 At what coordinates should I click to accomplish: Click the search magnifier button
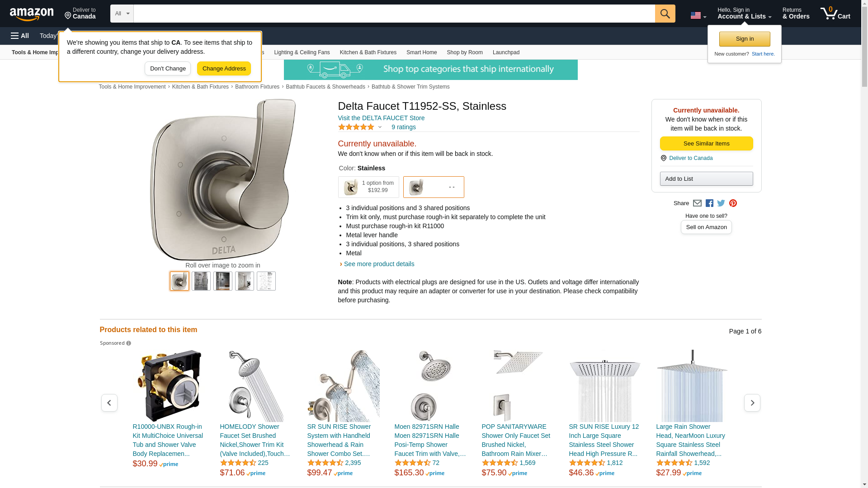coord(665,14)
